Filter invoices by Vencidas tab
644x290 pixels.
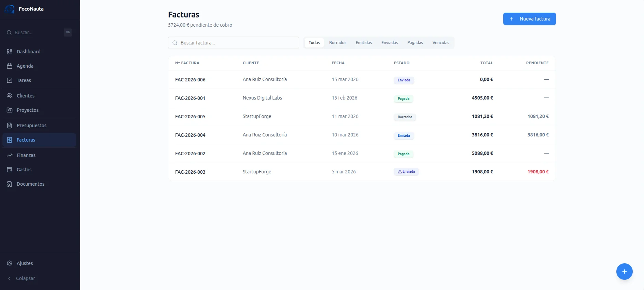point(440,43)
